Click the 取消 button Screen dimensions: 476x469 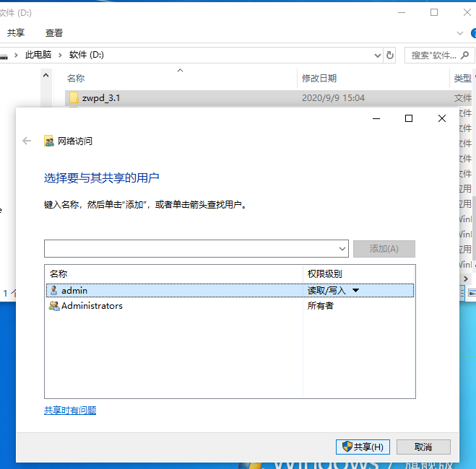pos(423,447)
